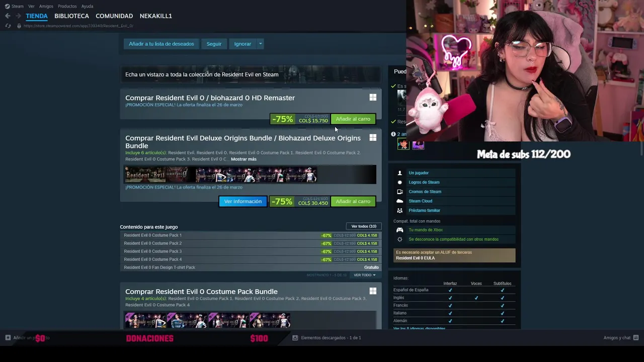Open the NEKAKILL1 profile tab

pyautogui.click(x=155, y=16)
